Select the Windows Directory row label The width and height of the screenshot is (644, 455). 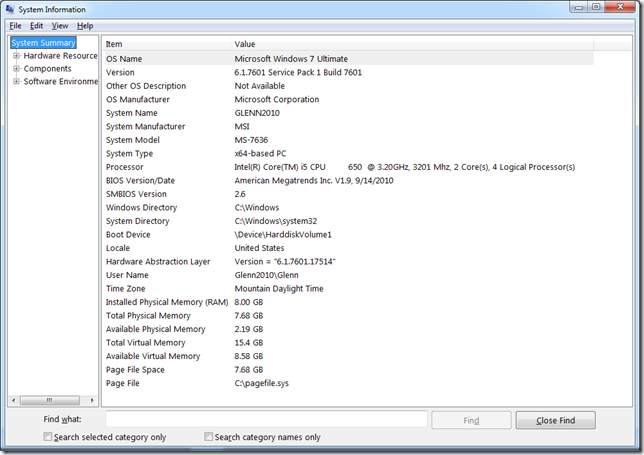point(141,207)
